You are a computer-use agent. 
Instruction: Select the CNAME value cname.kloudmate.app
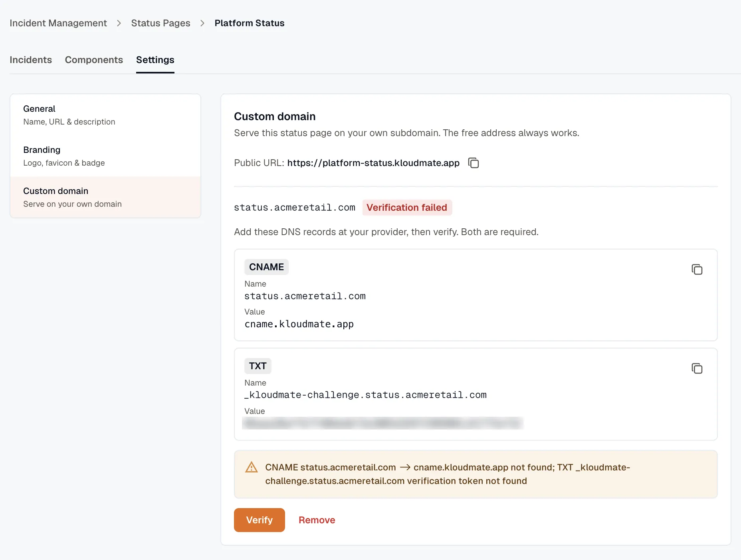click(x=299, y=324)
